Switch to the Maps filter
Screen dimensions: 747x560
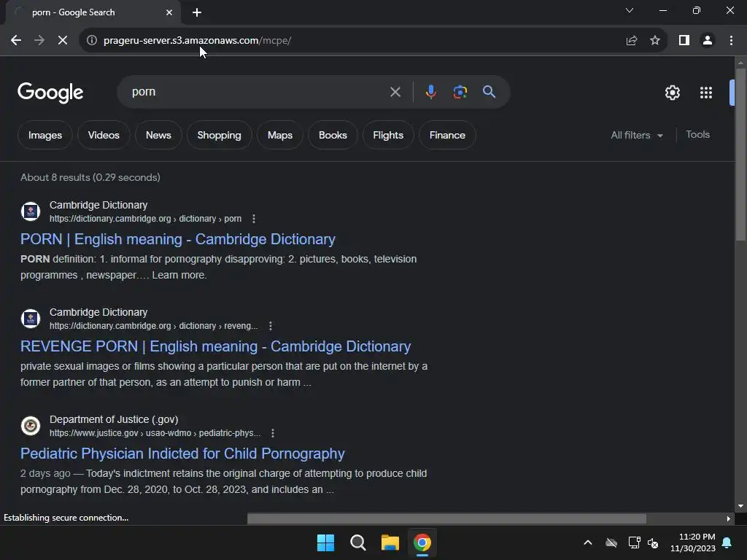click(x=280, y=135)
